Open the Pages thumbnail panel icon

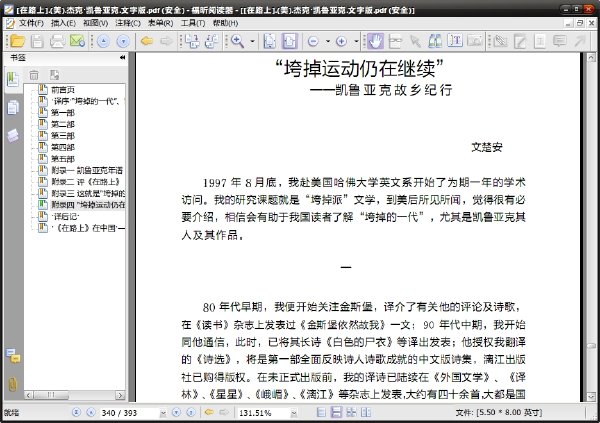13,108
